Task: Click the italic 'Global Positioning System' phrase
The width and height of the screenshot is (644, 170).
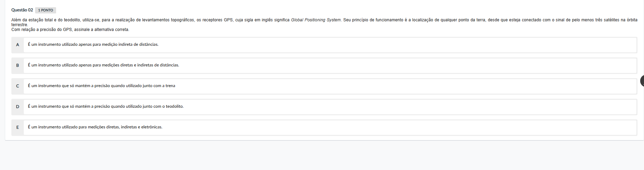Action: pyautogui.click(x=316, y=20)
